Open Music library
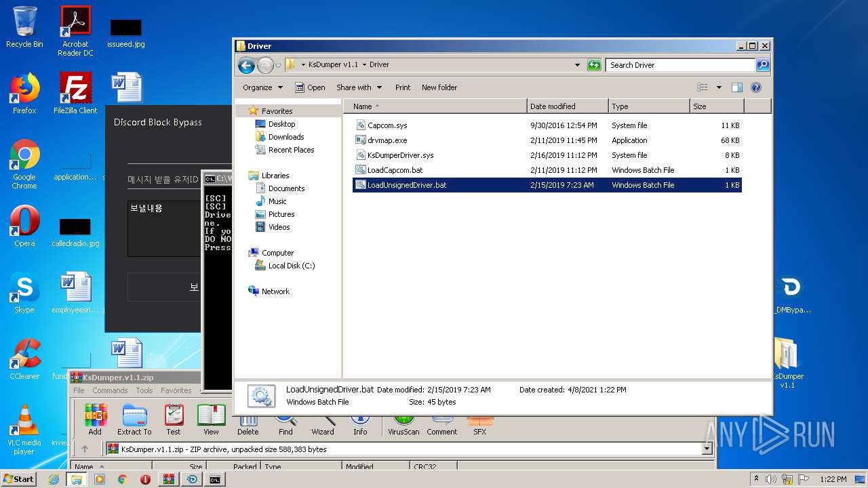This screenshot has width=868, height=488. click(x=277, y=201)
